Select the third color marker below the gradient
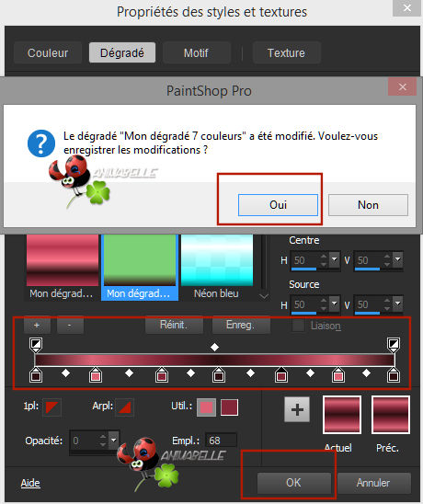423x504 pixels. tap(162, 375)
